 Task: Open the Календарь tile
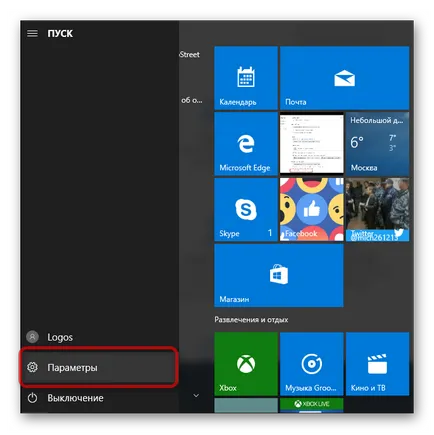pos(246,78)
